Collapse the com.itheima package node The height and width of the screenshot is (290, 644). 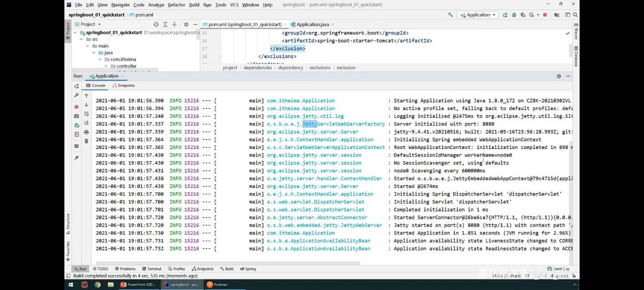tap(100, 59)
